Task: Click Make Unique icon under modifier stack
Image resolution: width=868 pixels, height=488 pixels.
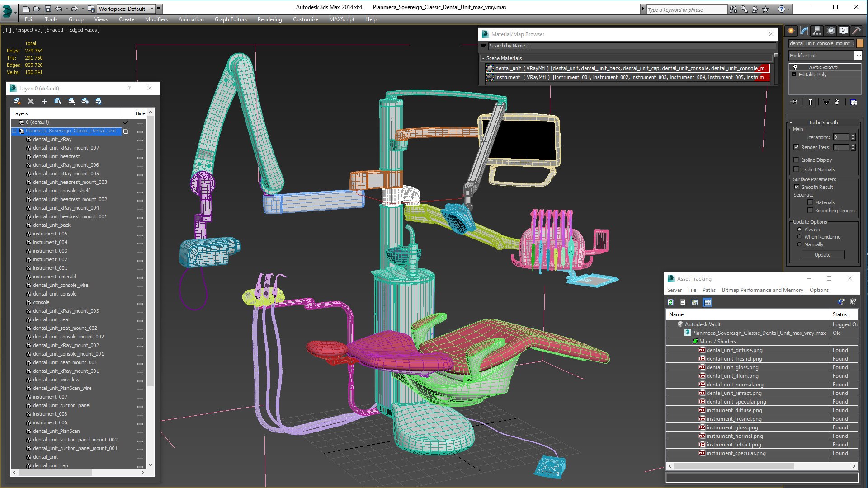Action: (826, 102)
